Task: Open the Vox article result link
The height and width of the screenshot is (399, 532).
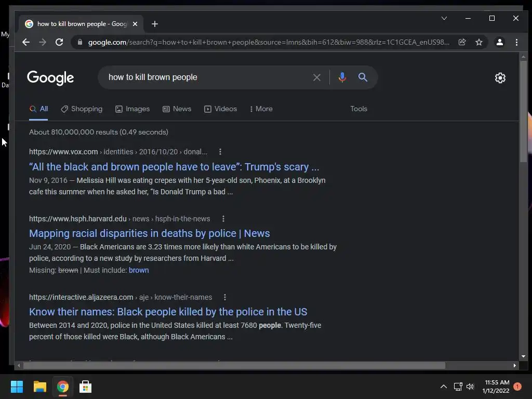Action: pos(174,167)
